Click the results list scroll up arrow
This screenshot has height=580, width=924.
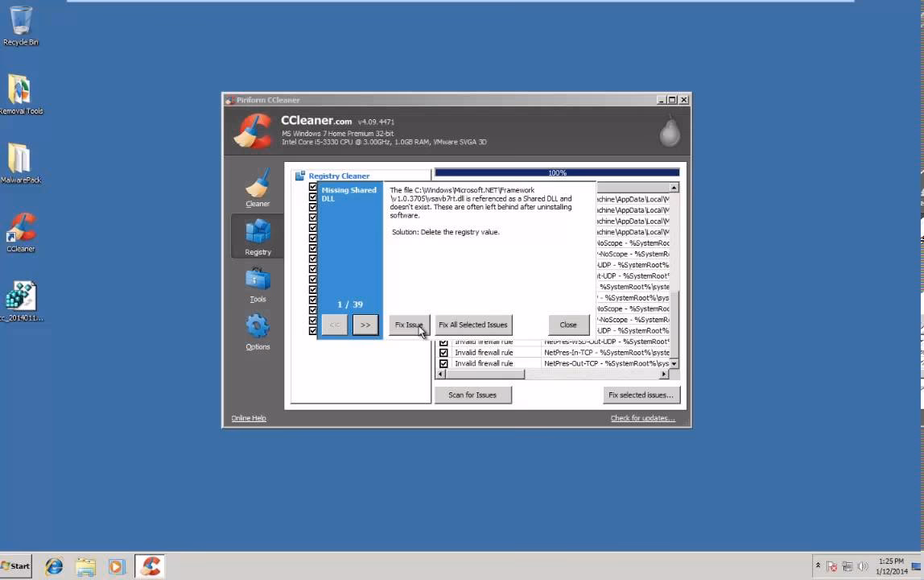click(x=674, y=188)
